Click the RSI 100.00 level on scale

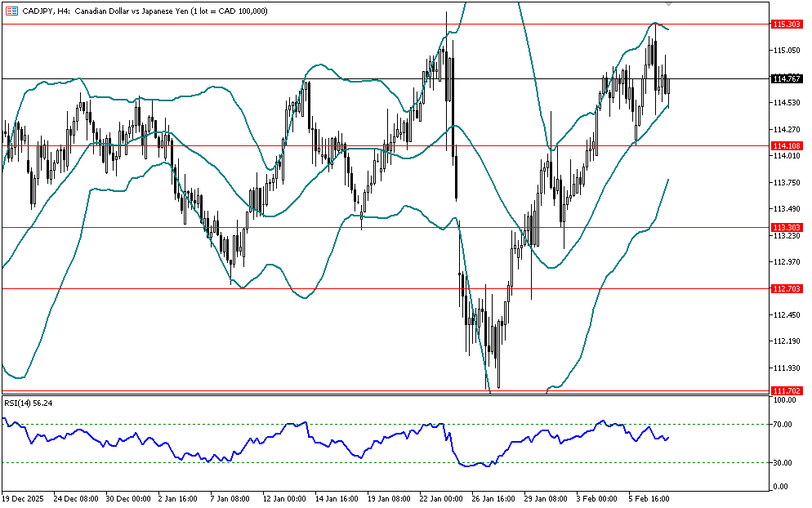(x=786, y=400)
